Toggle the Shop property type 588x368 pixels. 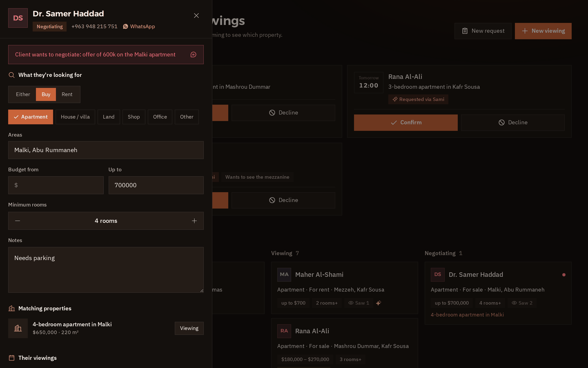pos(134,117)
